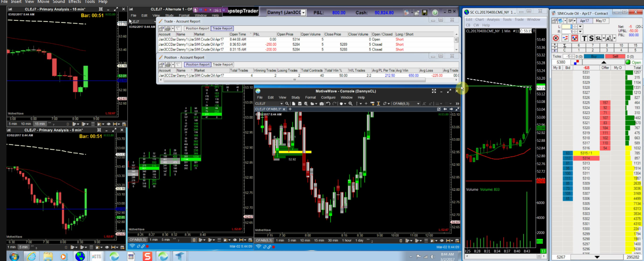
Task: Select 30 min interval in Console bottom bar
Action: coord(333,240)
